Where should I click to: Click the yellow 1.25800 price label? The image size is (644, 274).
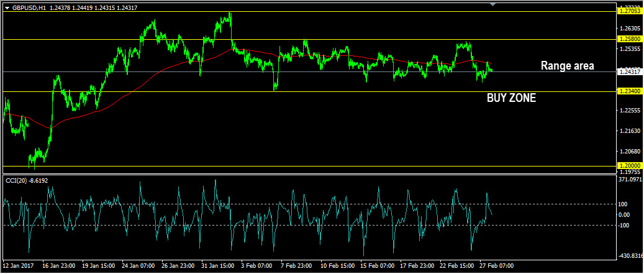click(x=630, y=39)
